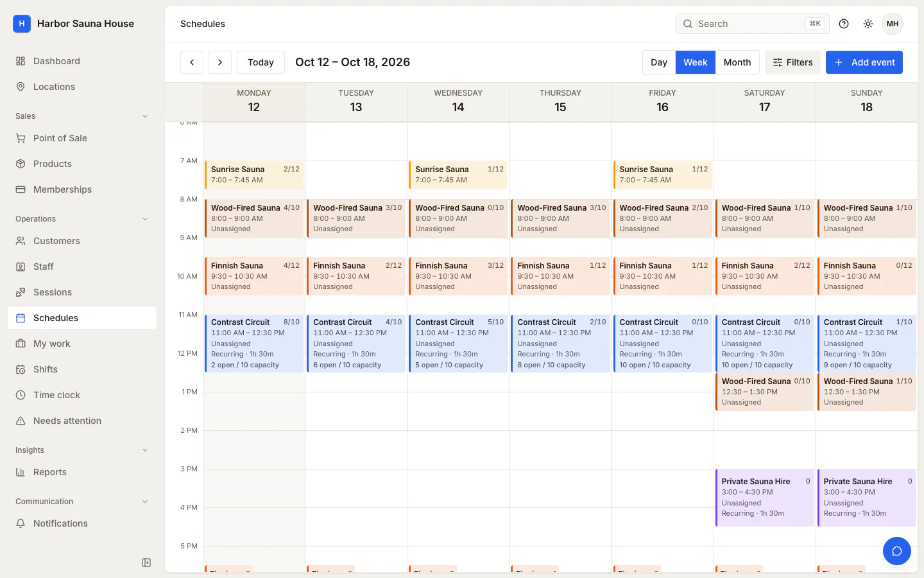Click the Today button

pyautogui.click(x=261, y=62)
